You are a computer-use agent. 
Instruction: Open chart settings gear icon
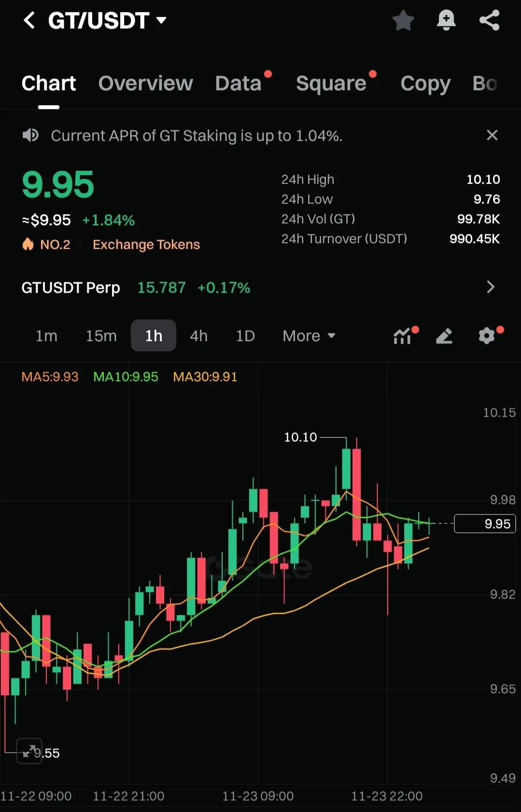487,336
